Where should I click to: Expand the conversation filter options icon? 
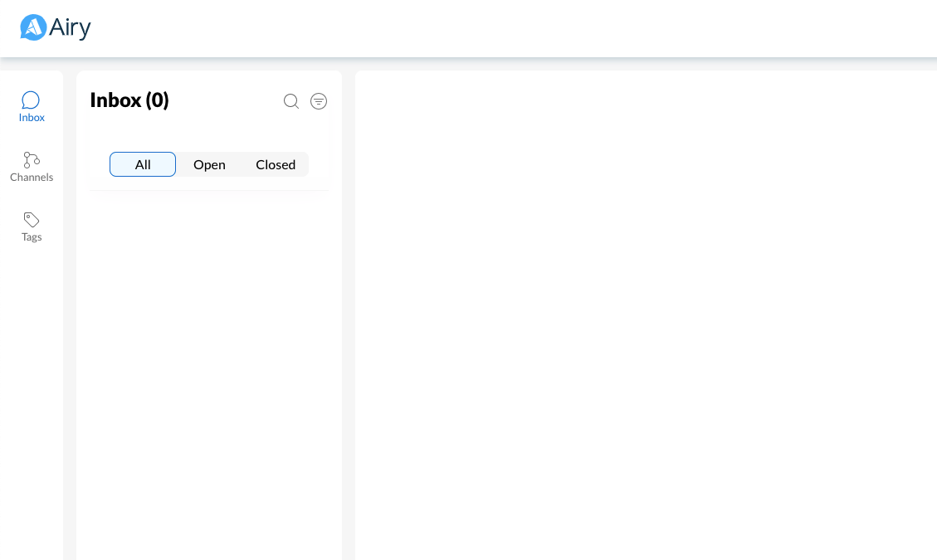[319, 101]
